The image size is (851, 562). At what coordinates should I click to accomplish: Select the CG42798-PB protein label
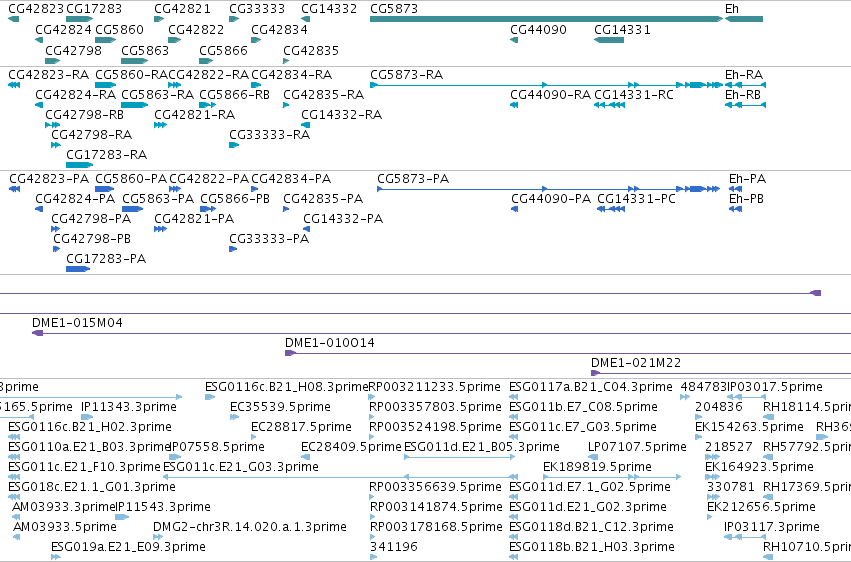(x=92, y=239)
